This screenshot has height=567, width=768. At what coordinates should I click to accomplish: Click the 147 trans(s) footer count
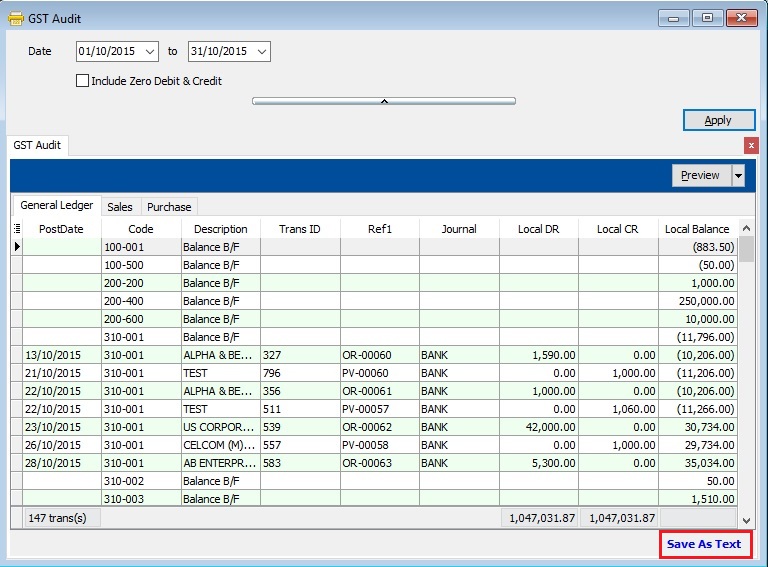(62, 518)
